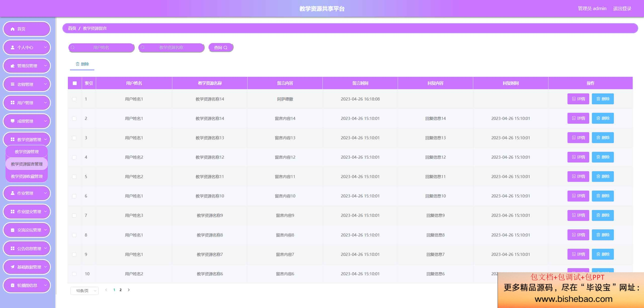The height and width of the screenshot is (308, 644).
Task: Click the magnifier icon in the 教学资源名称 field
Action: coord(143,47)
